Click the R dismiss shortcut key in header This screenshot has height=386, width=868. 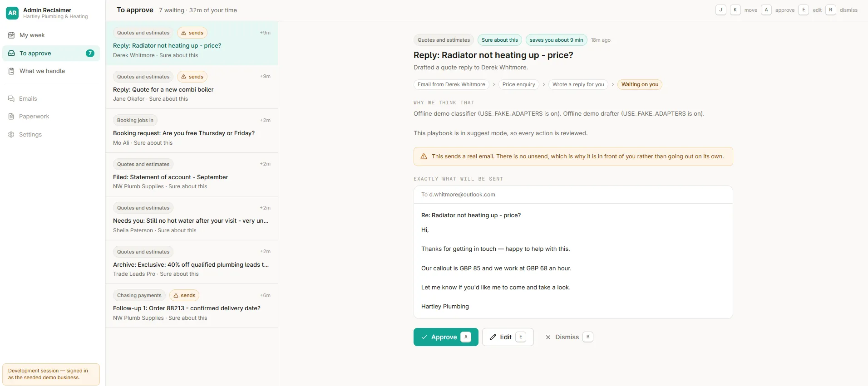(x=831, y=10)
